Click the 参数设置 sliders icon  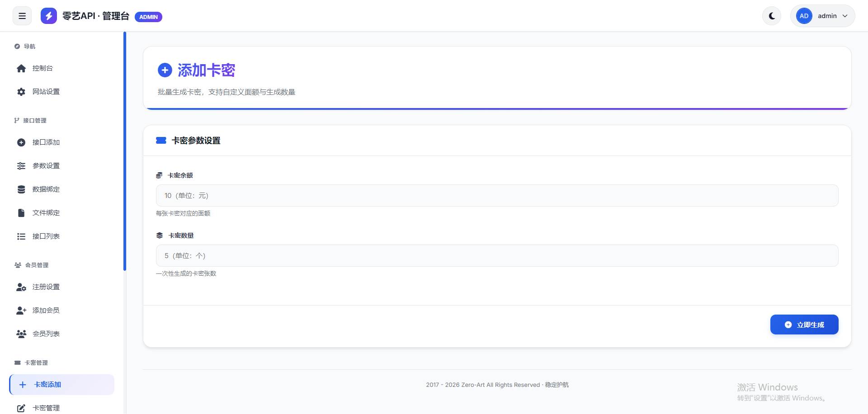click(21, 166)
